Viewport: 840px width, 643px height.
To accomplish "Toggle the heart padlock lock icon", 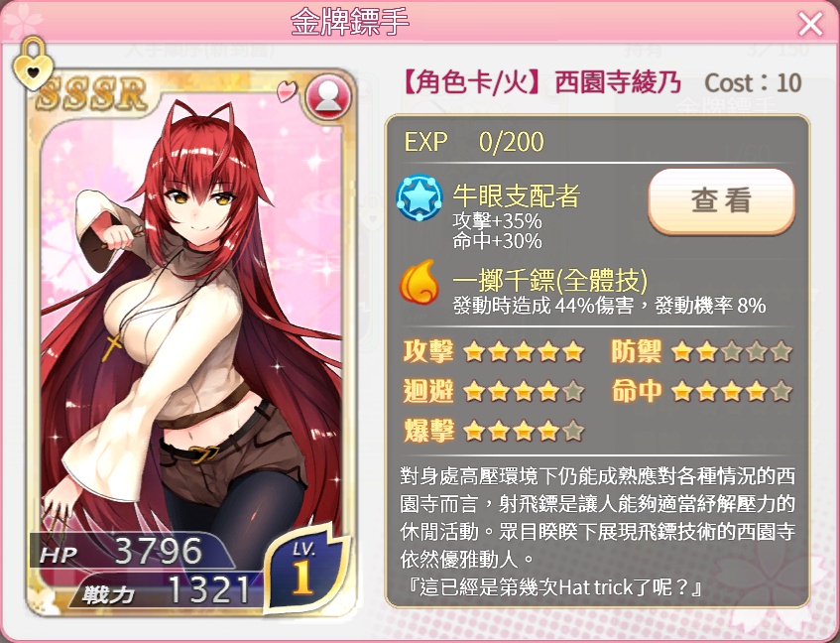I will tap(33, 64).
